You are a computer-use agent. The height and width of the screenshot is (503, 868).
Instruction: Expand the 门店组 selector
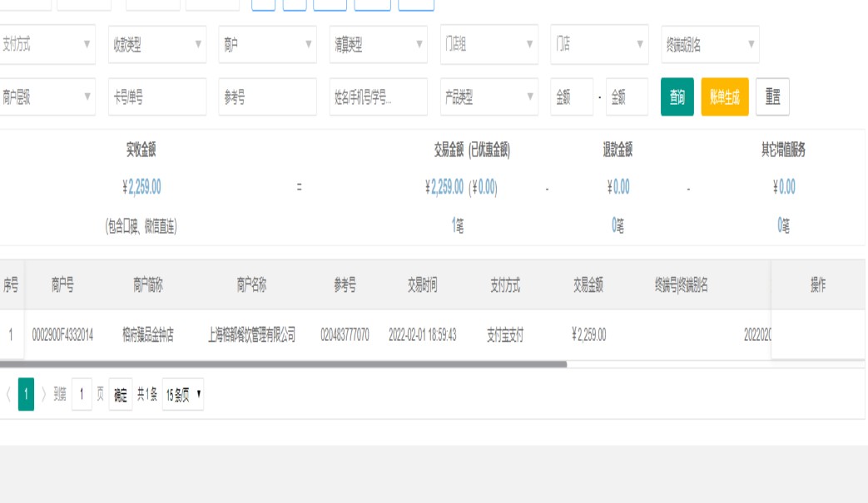(x=489, y=45)
